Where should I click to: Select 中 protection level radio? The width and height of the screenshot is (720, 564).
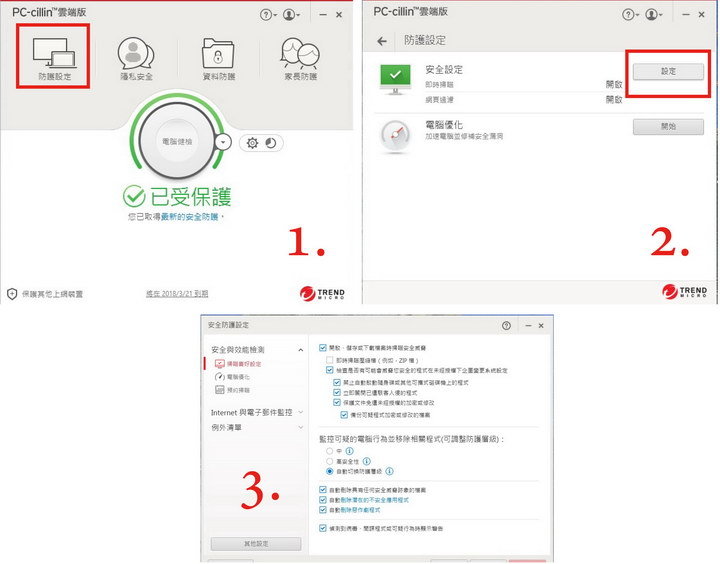(x=329, y=451)
